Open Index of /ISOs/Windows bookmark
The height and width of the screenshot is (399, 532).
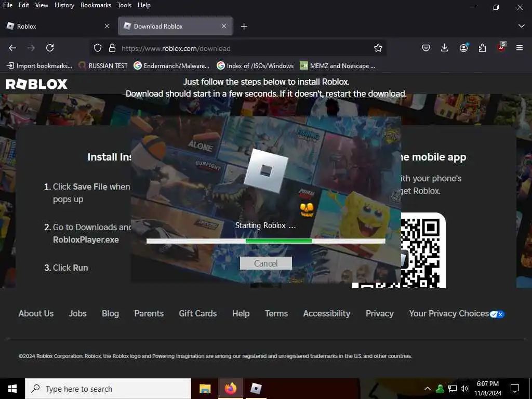(x=256, y=66)
